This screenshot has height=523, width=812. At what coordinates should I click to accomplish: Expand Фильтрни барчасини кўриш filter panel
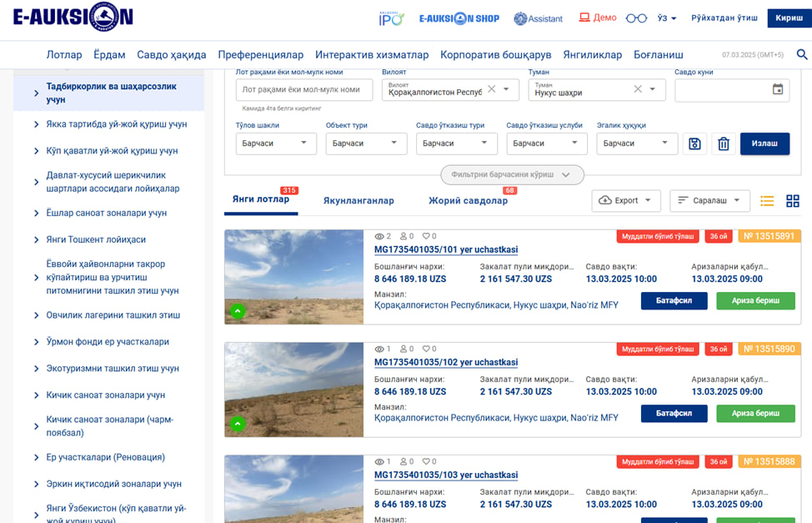(x=512, y=175)
